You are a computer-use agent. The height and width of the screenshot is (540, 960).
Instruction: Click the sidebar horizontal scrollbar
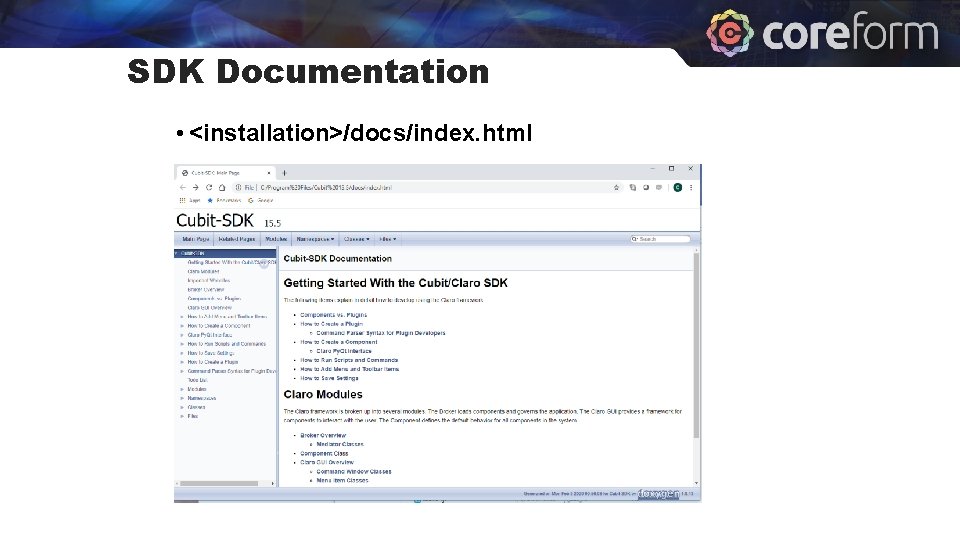pos(219,484)
